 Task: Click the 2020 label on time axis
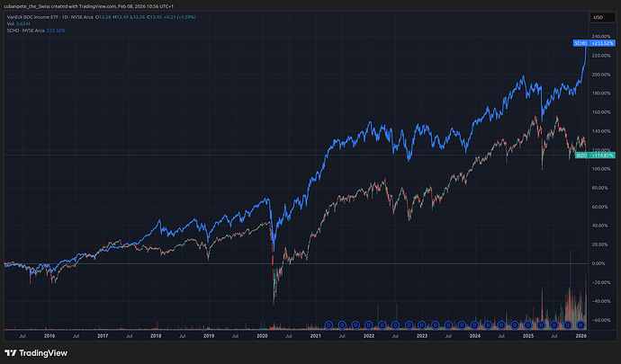(262, 335)
